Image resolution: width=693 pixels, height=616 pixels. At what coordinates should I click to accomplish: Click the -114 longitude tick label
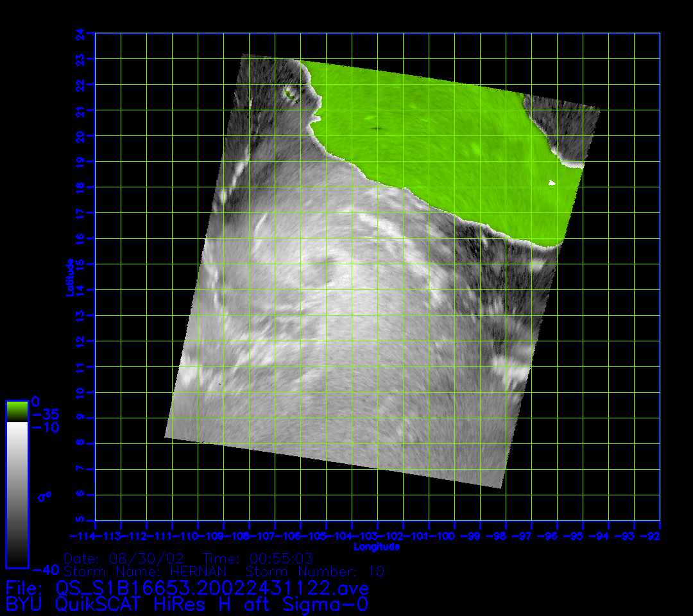click(x=82, y=536)
